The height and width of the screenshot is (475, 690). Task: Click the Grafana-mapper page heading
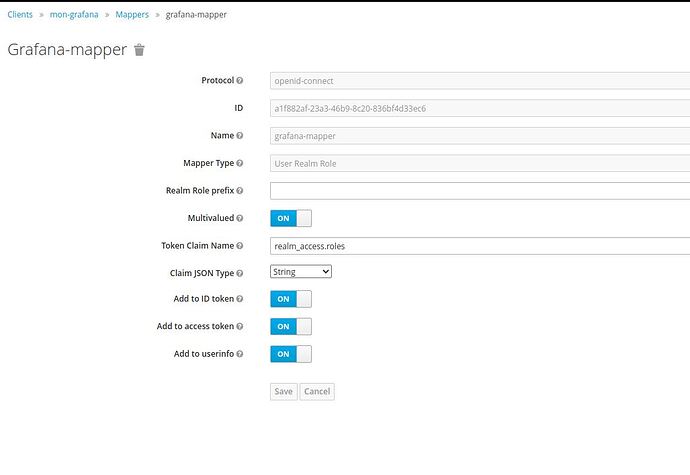coord(67,50)
